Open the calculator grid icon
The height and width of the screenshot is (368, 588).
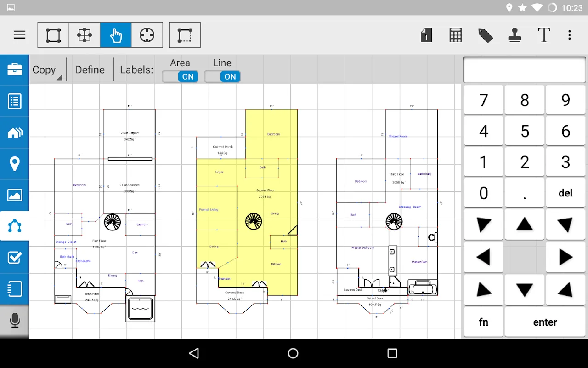point(455,35)
